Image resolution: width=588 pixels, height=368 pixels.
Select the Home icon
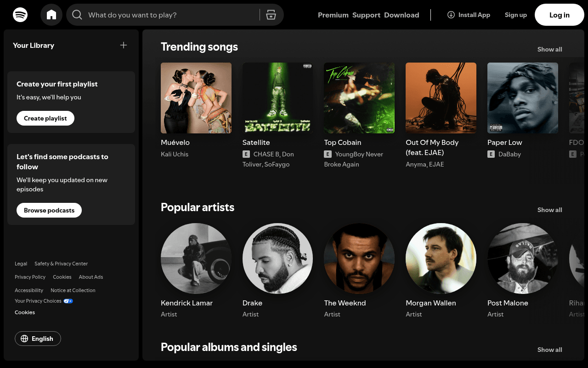pos(51,15)
